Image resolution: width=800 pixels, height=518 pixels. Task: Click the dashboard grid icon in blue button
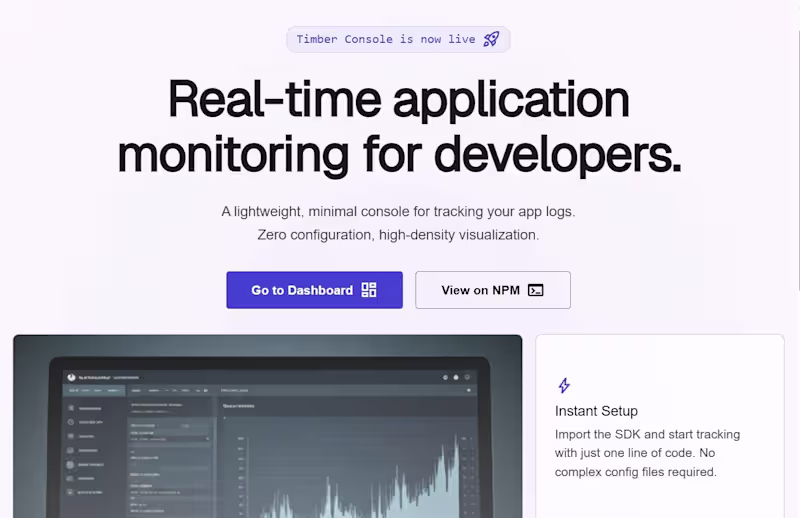click(369, 290)
